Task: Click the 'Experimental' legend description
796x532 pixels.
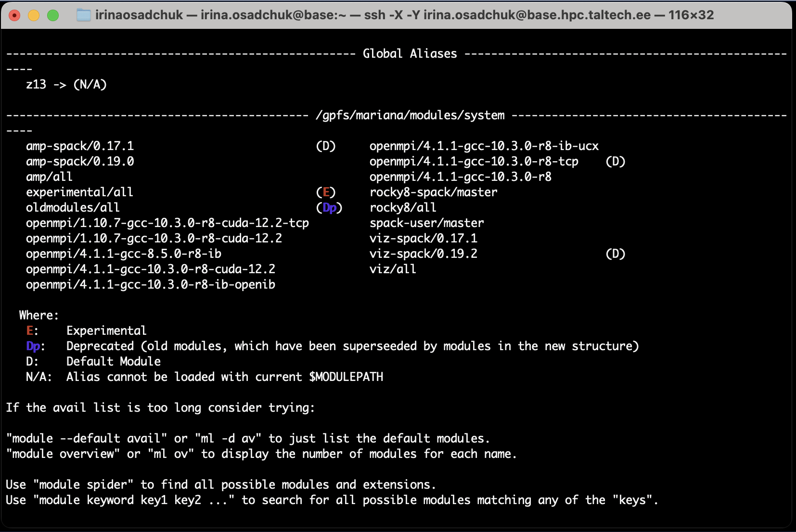Action: [x=106, y=331]
